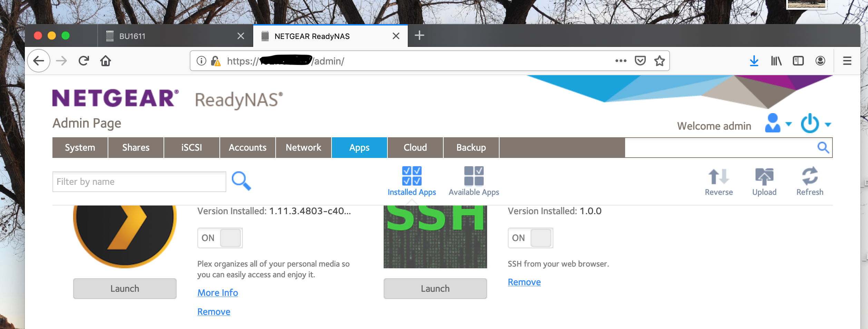
Task: Open the user profile icon menu
Action: [x=778, y=123]
